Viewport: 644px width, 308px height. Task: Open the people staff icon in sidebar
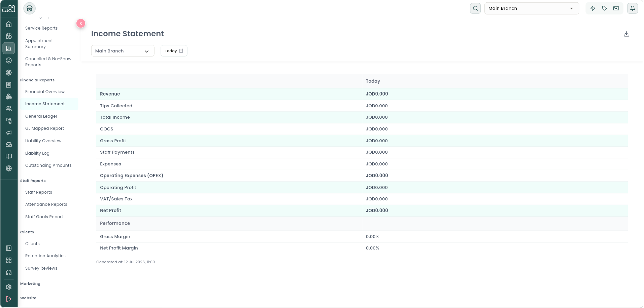9,109
